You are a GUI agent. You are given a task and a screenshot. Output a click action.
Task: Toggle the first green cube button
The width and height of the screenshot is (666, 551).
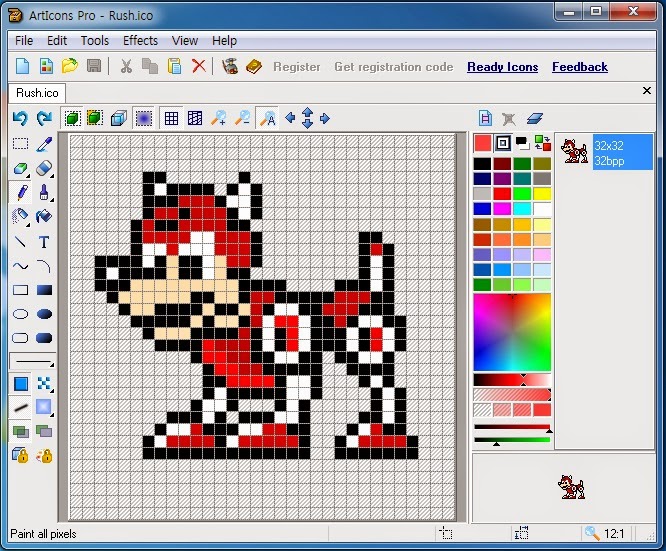tap(72, 119)
